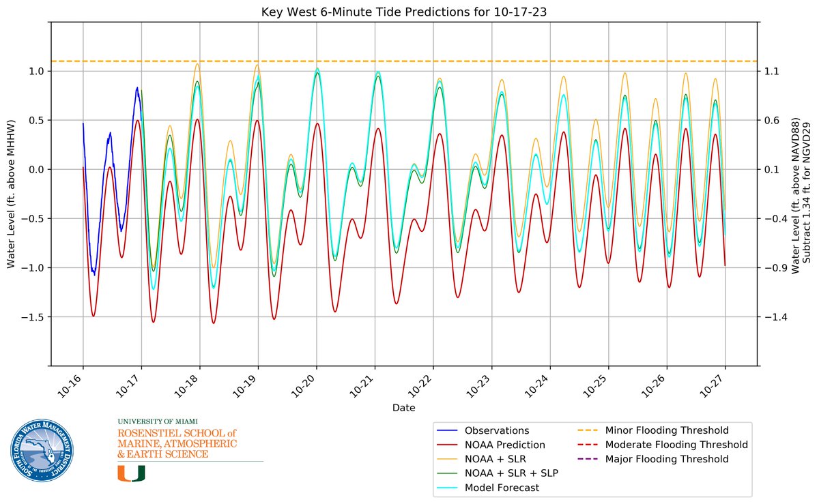Click the orange Minor Flooding Threshold dashed line
The image size is (819, 504).
(409, 60)
